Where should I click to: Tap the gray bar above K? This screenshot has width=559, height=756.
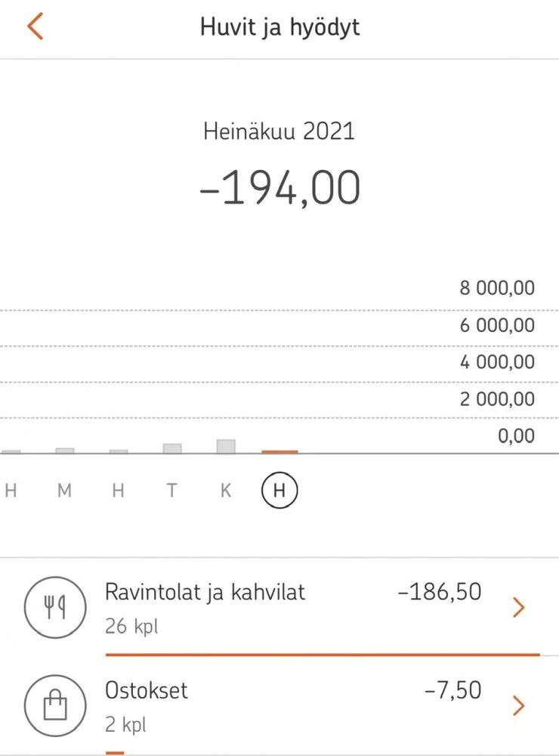tap(226, 446)
